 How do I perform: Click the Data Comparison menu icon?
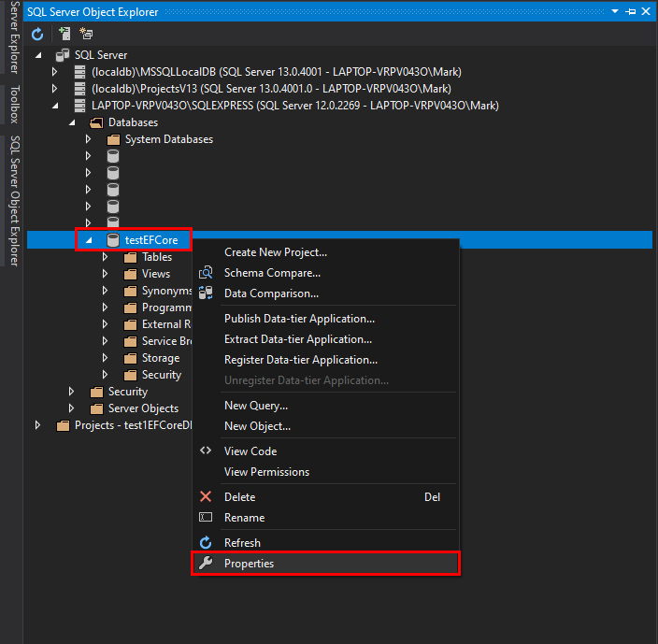click(206, 293)
